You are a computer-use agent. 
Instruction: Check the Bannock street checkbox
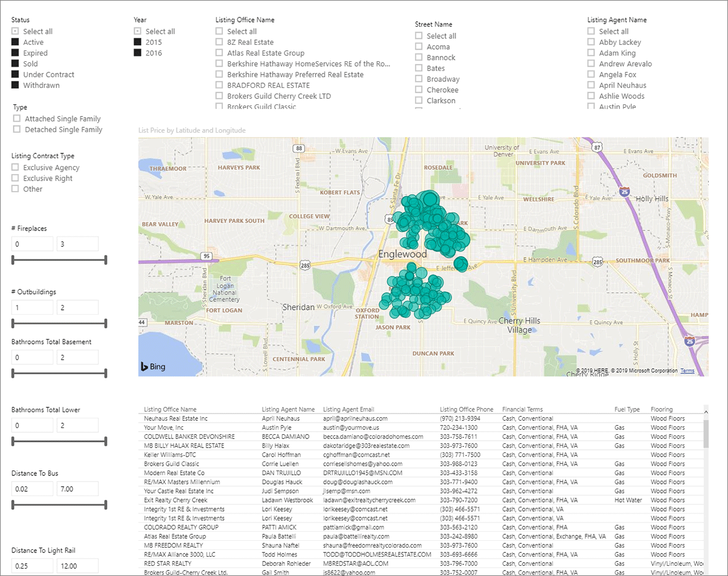(x=419, y=58)
